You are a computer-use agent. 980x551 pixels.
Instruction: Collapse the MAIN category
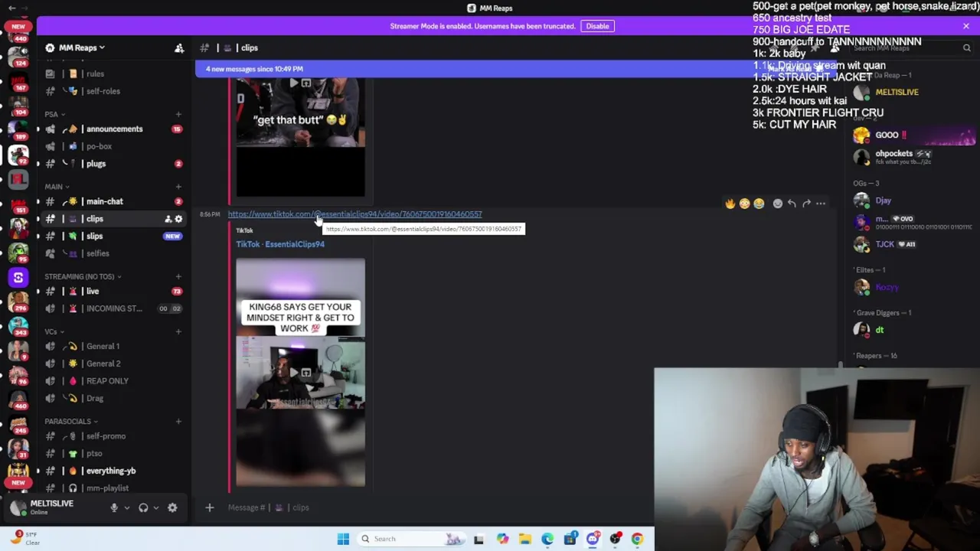[57, 187]
